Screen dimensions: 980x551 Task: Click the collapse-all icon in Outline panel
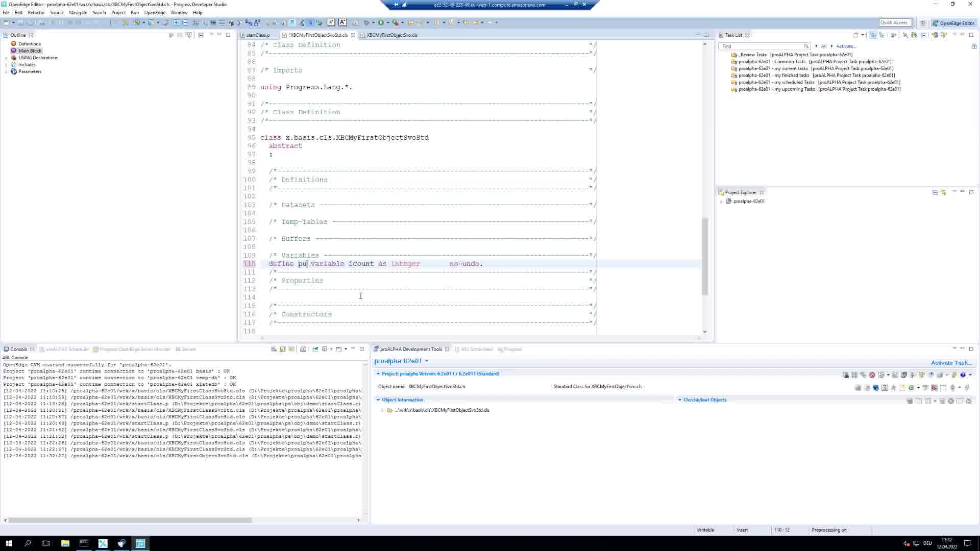[201, 35]
